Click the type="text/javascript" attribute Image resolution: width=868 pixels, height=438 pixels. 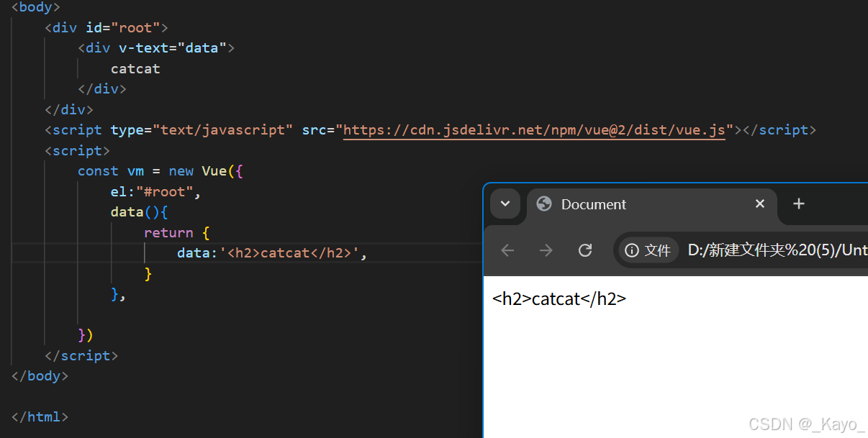(x=202, y=130)
